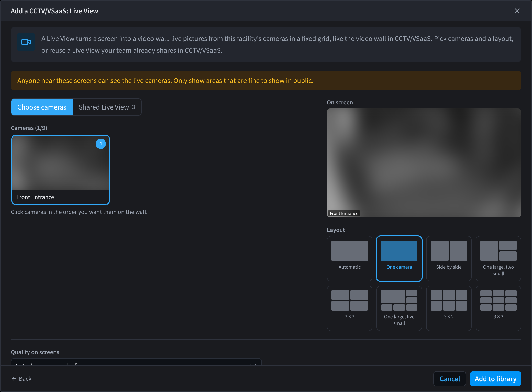Screen dimensions: 532x392
Task: Select the One camera layout
Action: tap(399, 258)
